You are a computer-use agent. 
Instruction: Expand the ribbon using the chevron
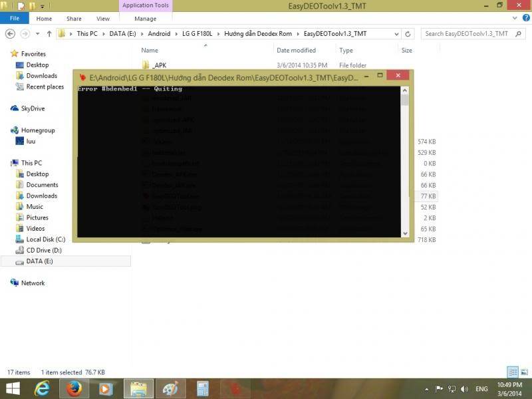pos(515,19)
